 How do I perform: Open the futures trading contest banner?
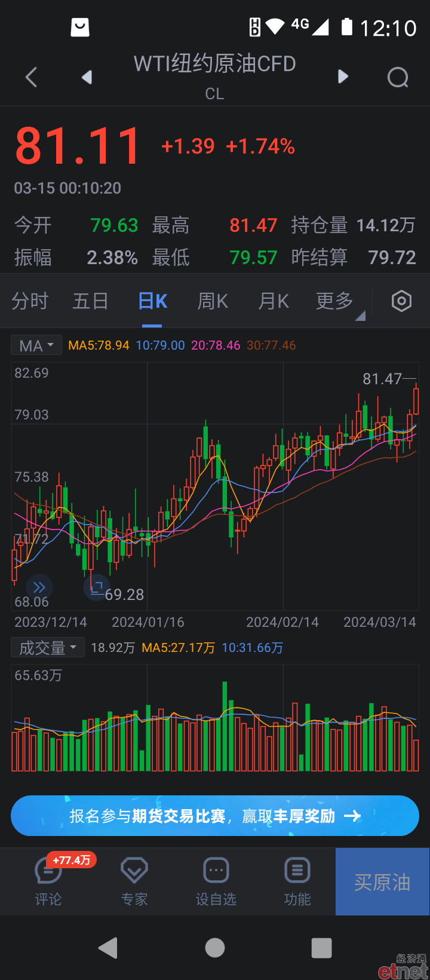(215, 816)
